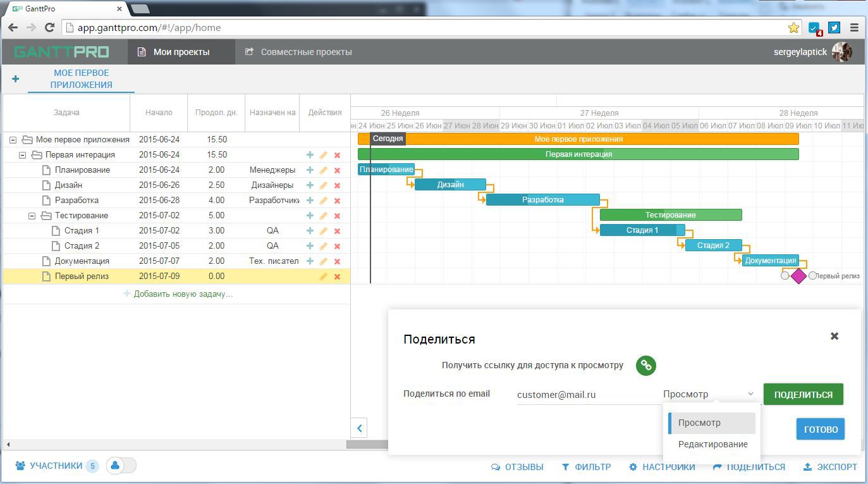Viewport: 868px width, 484px height.
Task: Edit Первый релиз task via pencil icon
Action: (323, 276)
